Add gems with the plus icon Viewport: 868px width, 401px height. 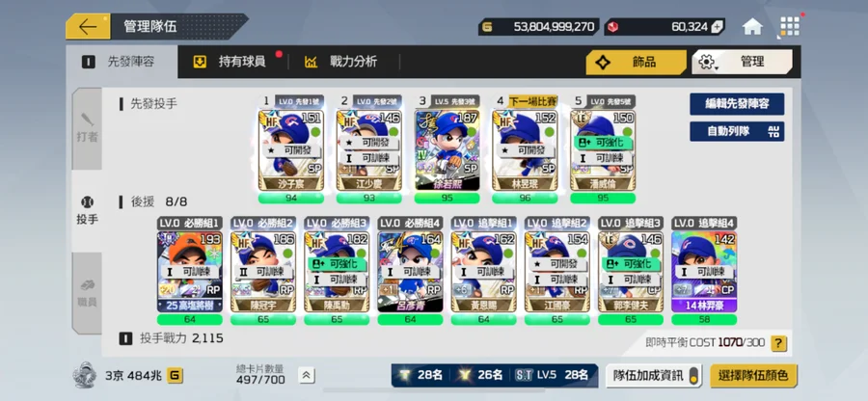coord(717,27)
